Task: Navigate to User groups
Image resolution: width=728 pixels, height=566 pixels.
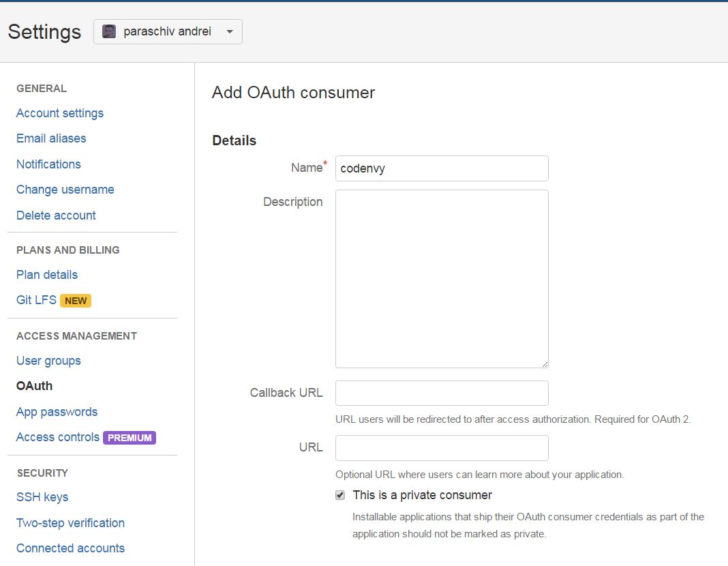Action: 48,361
